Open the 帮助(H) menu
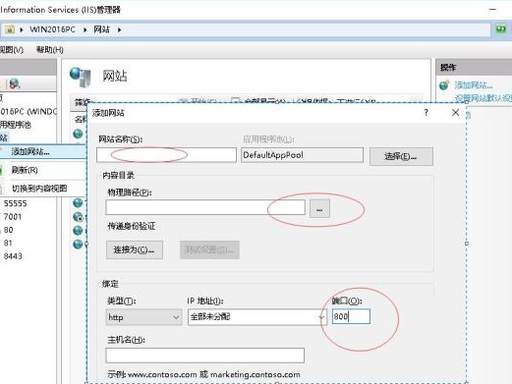 (50, 50)
